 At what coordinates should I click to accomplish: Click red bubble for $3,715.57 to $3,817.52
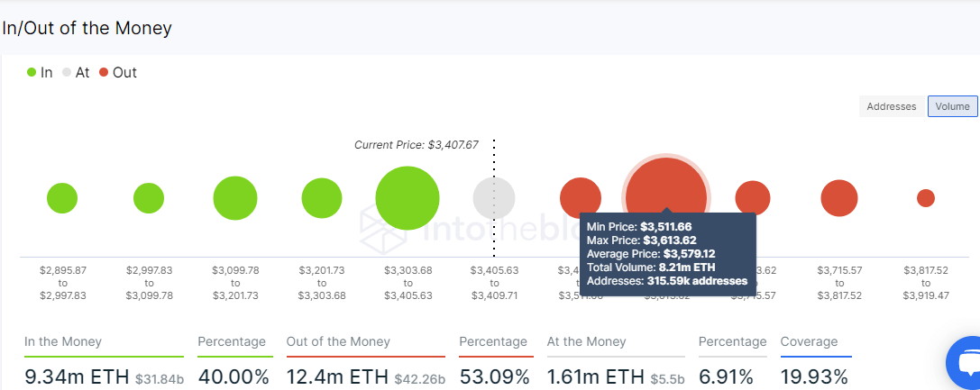click(x=839, y=198)
